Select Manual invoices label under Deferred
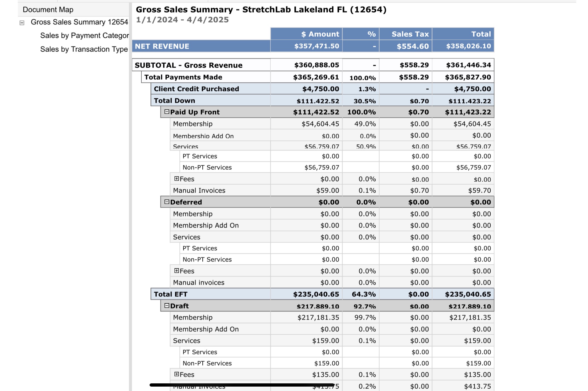This screenshot has height=391, width=588. point(199,282)
